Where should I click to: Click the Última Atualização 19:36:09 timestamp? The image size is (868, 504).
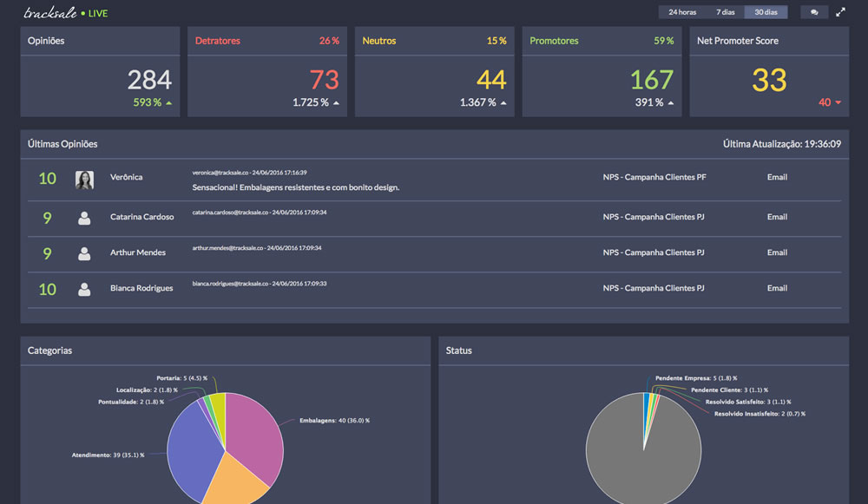click(x=782, y=144)
